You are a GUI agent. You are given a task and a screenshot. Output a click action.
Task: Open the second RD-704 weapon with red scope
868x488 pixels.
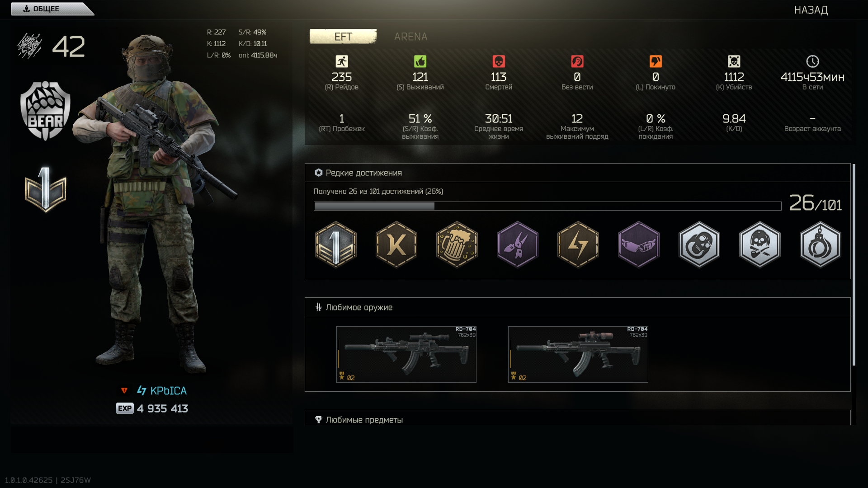[x=578, y=354]
